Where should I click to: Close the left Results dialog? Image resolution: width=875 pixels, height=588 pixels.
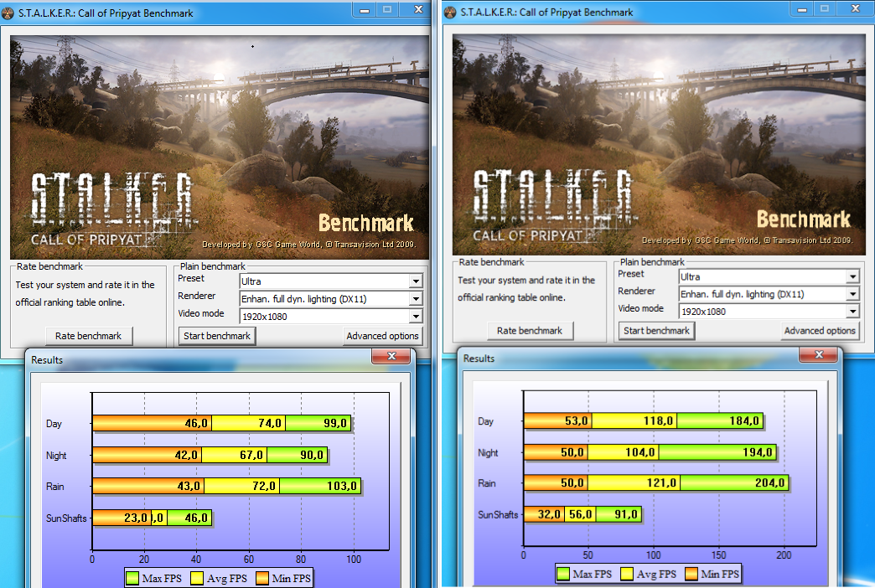coord(391,356)
